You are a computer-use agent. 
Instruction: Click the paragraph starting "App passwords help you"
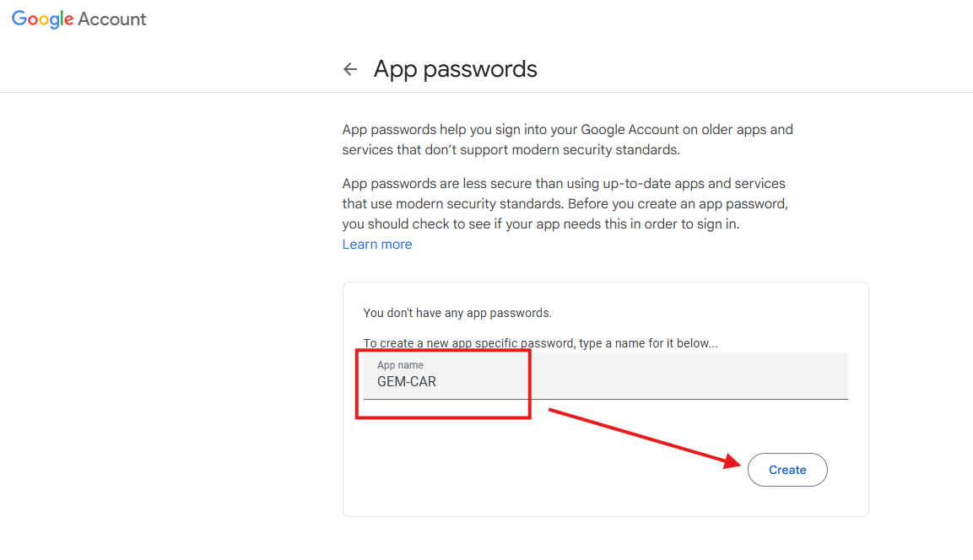[x=567, y=140]
